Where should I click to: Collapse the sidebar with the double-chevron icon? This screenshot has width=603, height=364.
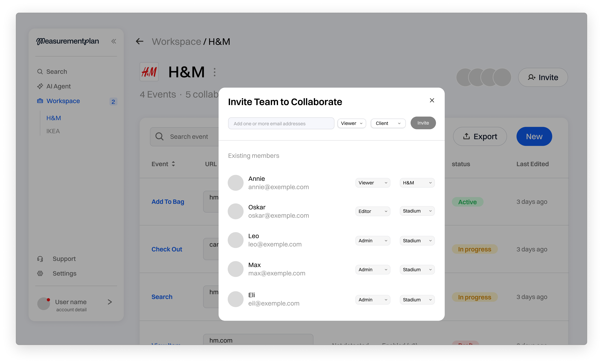114,41
